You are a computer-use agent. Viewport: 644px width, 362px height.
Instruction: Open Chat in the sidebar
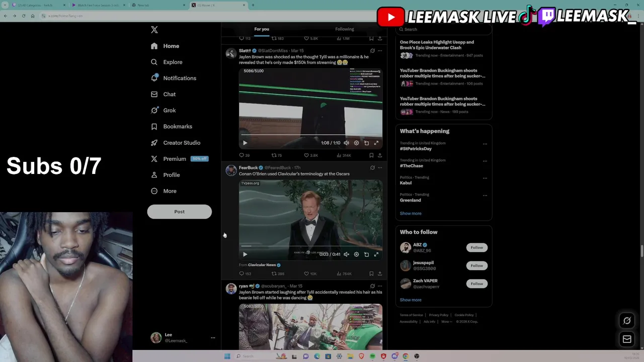click(163, 94)
